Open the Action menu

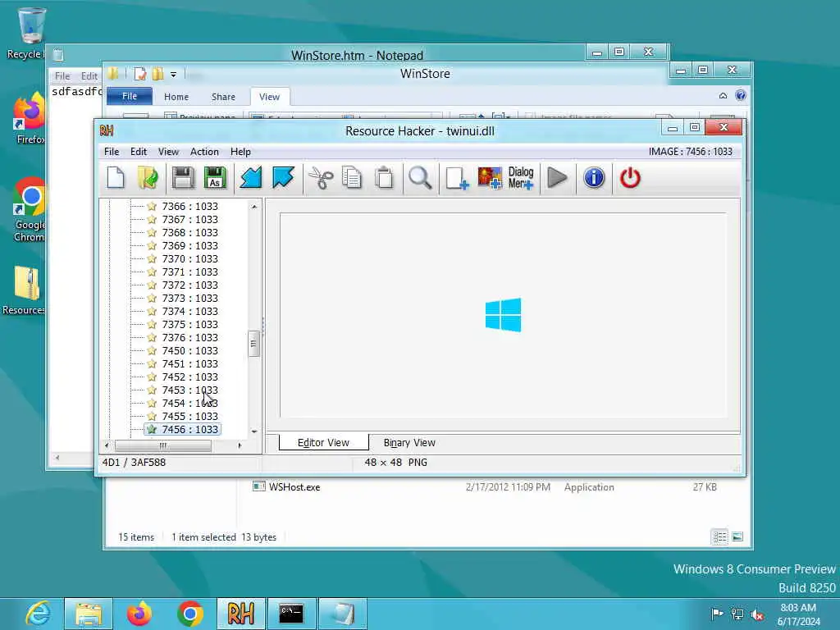click(204, 152)
